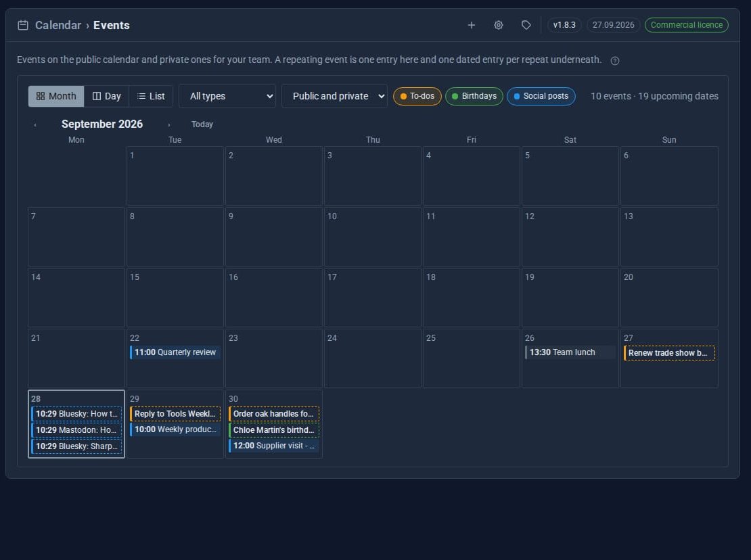Open the 12:00 Supplier visit event
751x560 pixels.
(x=274, y=446)
